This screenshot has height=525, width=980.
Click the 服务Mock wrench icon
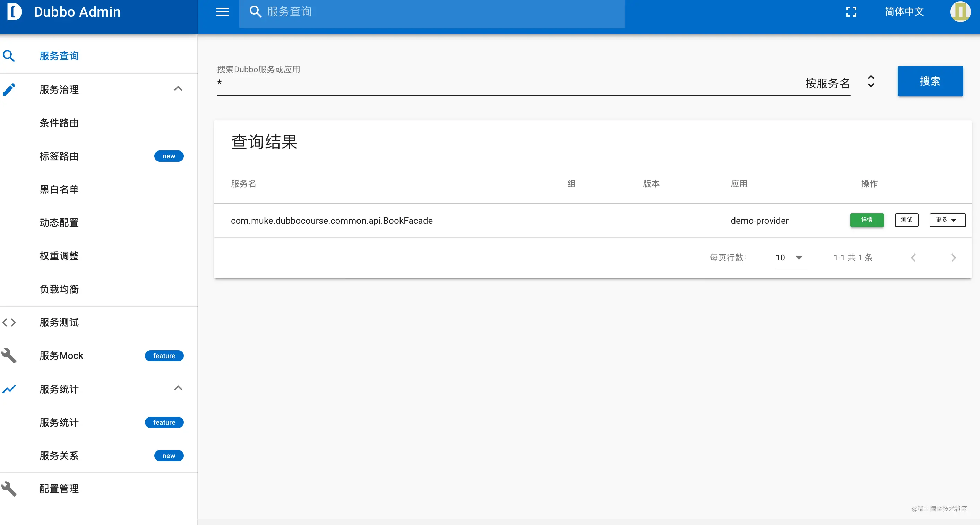pos(9,356)
